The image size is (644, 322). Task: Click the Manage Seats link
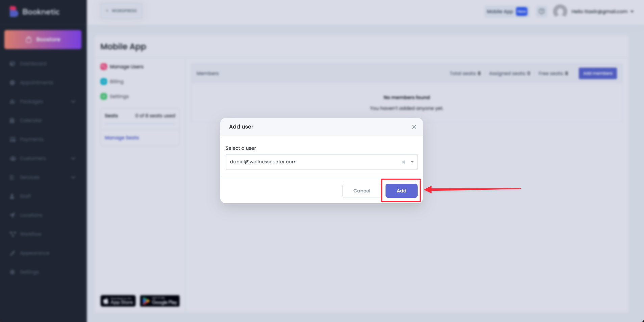(x=122, y=138)
